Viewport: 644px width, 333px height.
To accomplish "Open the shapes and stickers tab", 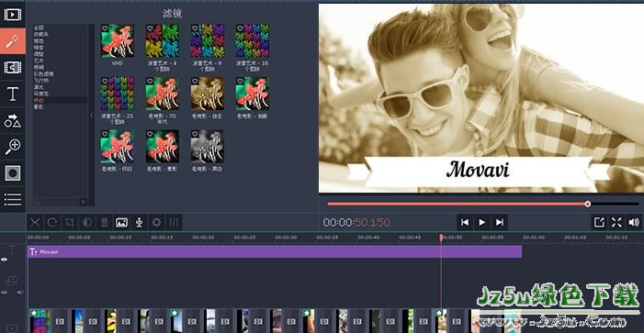I will click(12, 120).
